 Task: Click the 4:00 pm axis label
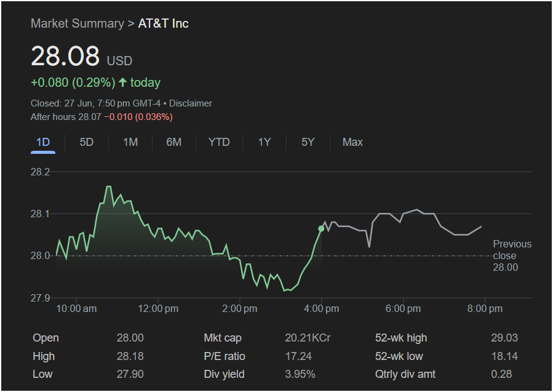click(321, 309)
